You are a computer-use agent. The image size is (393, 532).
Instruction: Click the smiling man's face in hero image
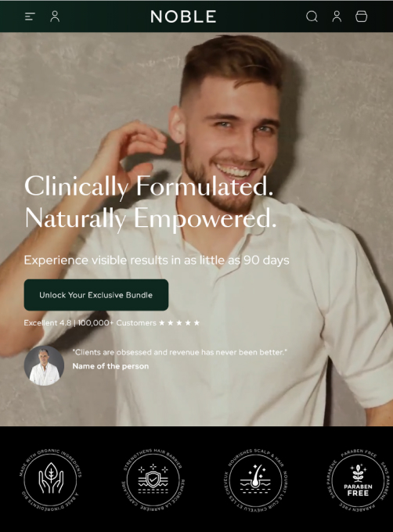tap(234, 142)
